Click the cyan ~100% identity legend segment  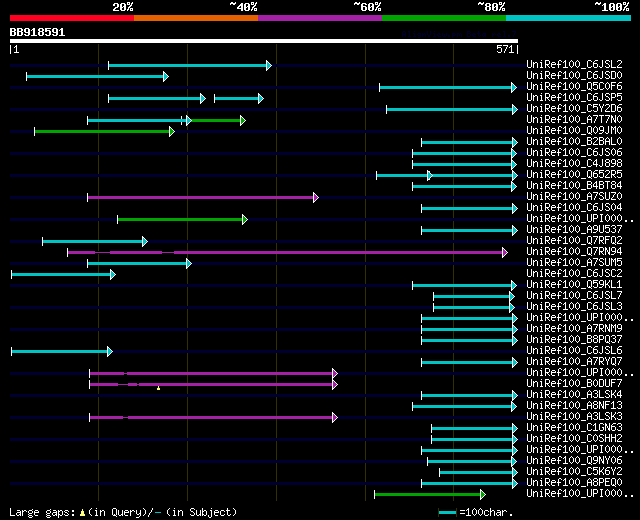(x=569, y=18)
